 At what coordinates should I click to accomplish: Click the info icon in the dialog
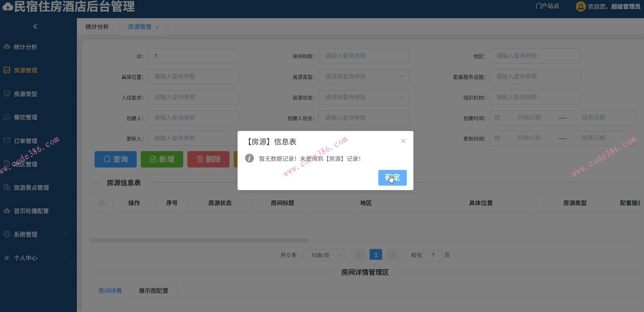point(249,158)
